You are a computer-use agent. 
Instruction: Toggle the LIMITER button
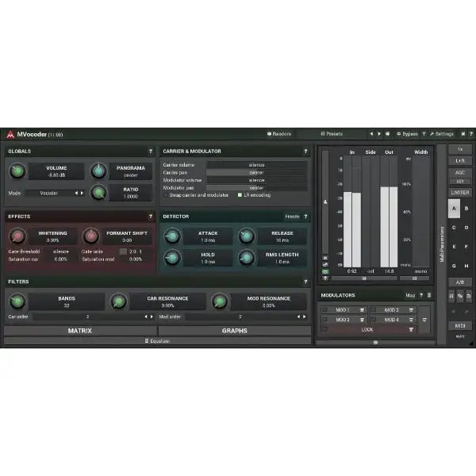pos(460,193)
